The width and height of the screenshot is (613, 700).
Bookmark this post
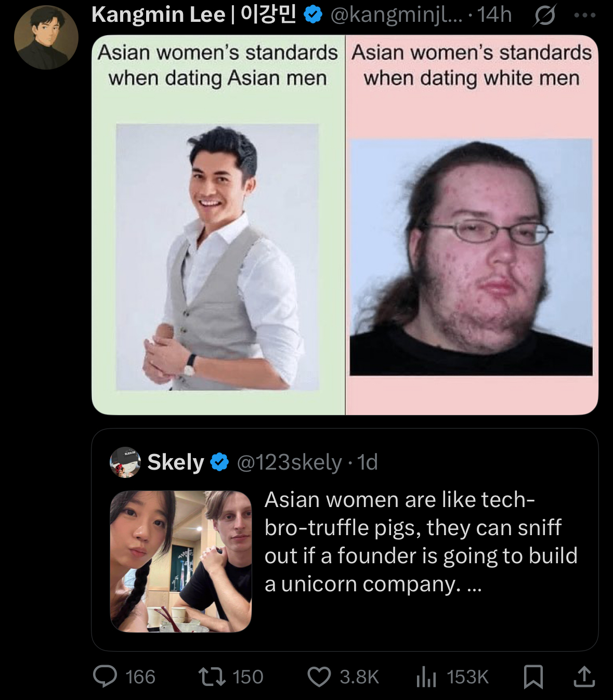coord(533,677)
